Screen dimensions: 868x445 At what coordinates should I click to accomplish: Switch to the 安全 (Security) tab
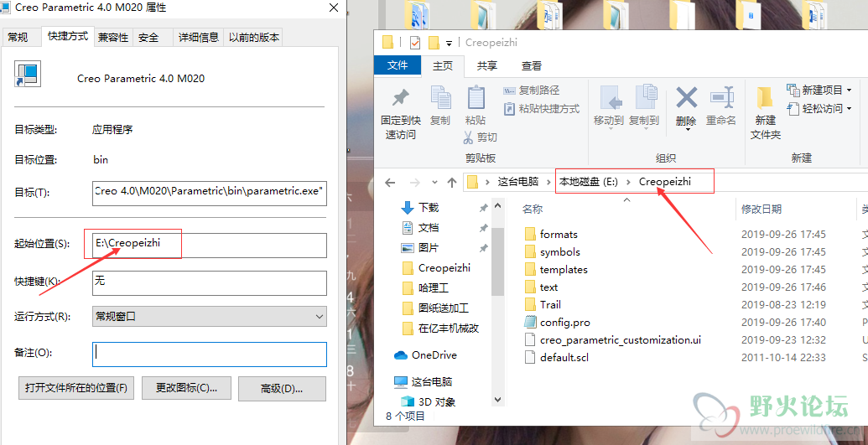148,37
